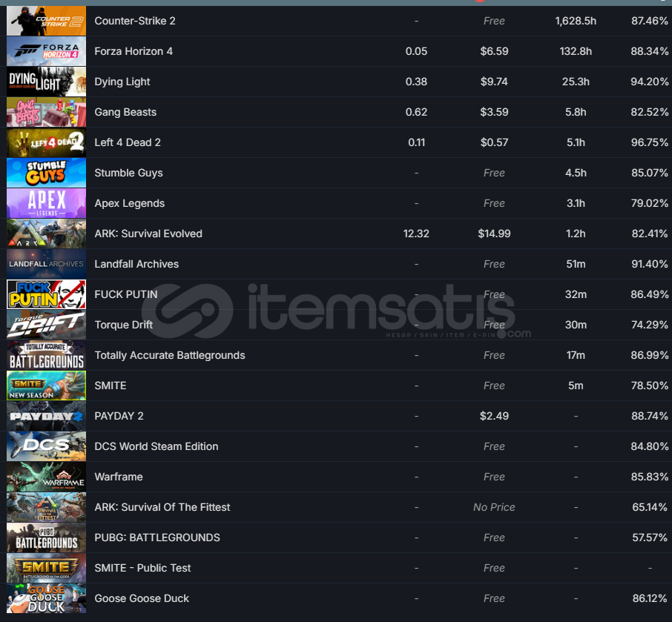Open the Left 4 Dead 2 title

(x=128, y=142)
